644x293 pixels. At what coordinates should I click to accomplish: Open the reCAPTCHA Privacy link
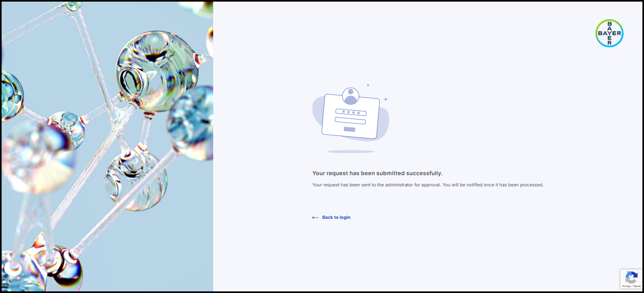click(x=626, y=286)
